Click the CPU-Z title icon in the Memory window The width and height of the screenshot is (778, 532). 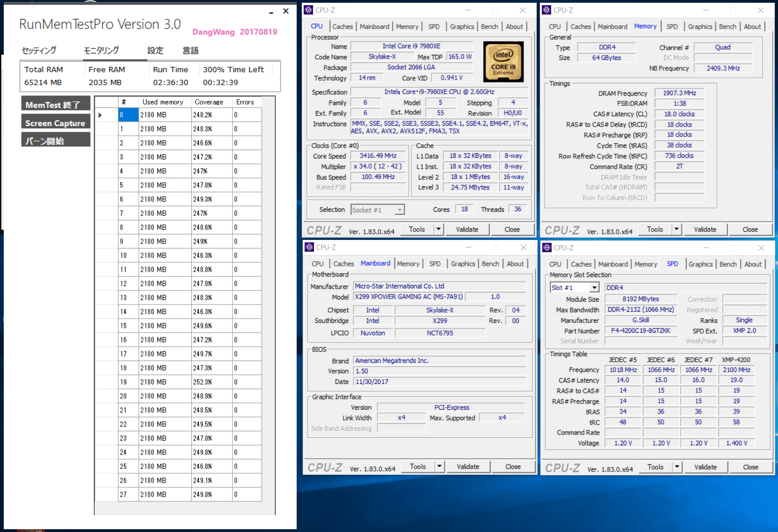pos(546,10)
